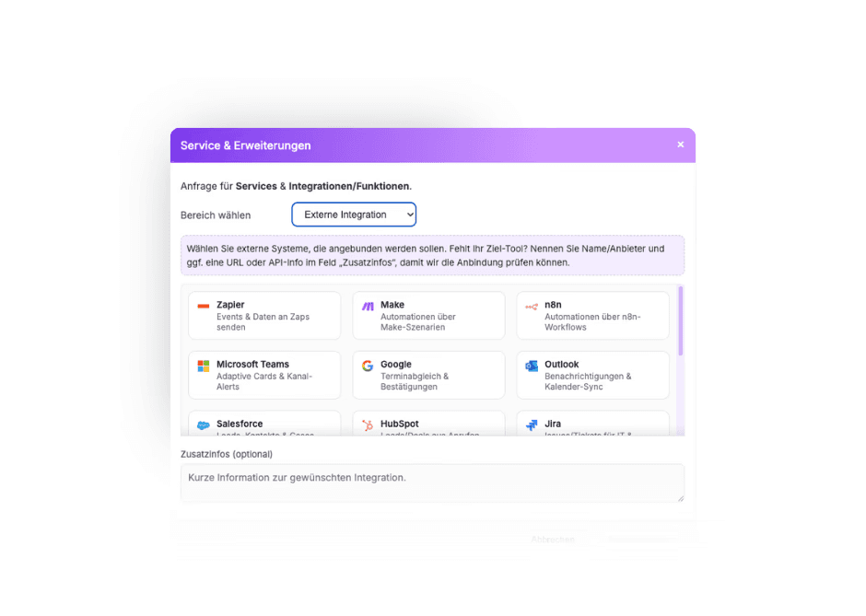Choose the Microsoft Teams card title

[252, 365]
